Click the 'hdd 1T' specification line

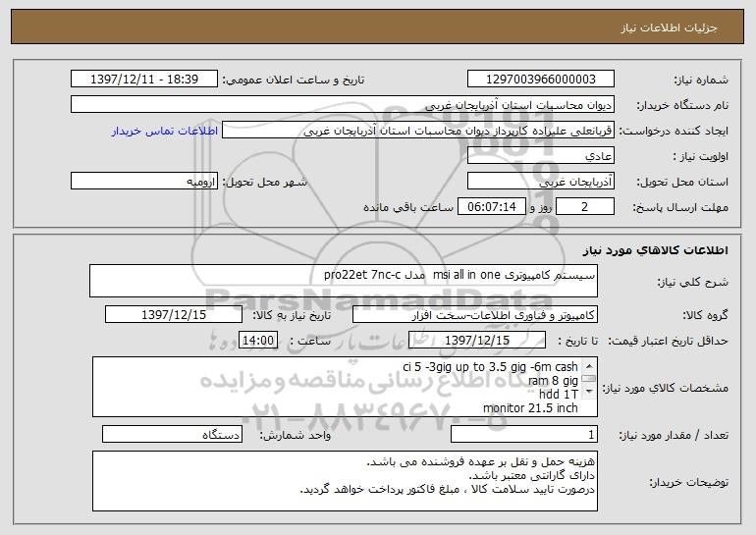point(559,395)
